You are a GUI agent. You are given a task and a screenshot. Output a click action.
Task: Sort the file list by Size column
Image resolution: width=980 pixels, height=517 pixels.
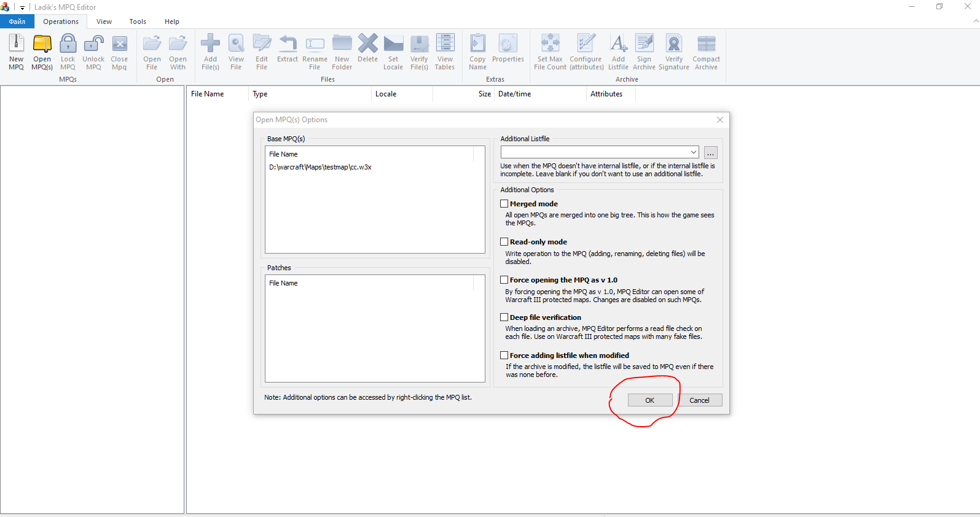click(463, 94)
